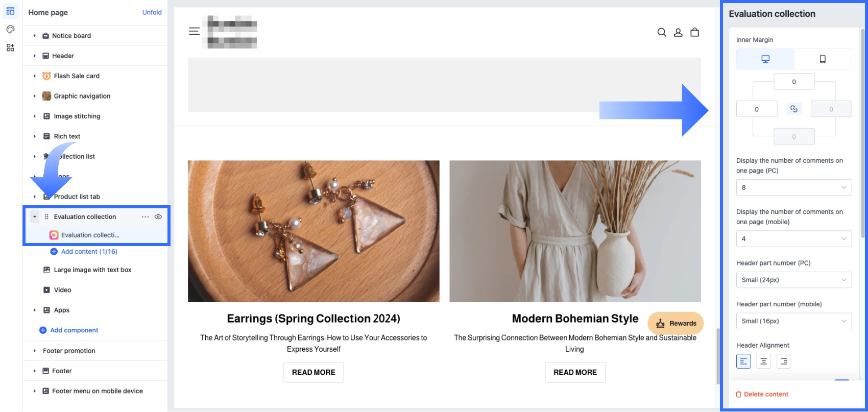The image size is (868, 412).
Task: Expand the Graphic navigation section
Action: [x=34, y=96]
